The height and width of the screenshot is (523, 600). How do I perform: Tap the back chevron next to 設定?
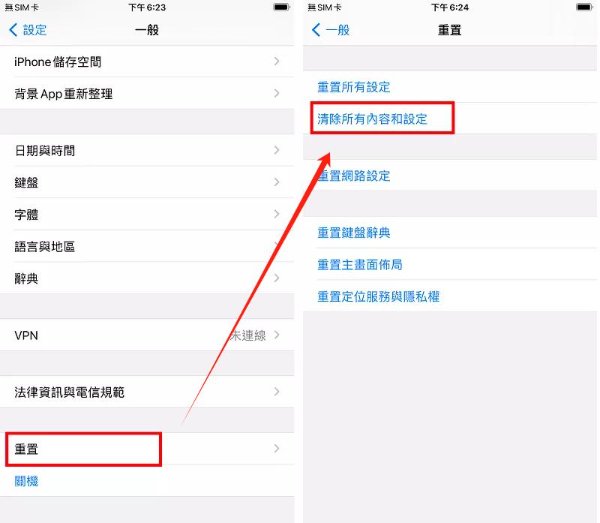pyautogui.click(x=13, y=30)
